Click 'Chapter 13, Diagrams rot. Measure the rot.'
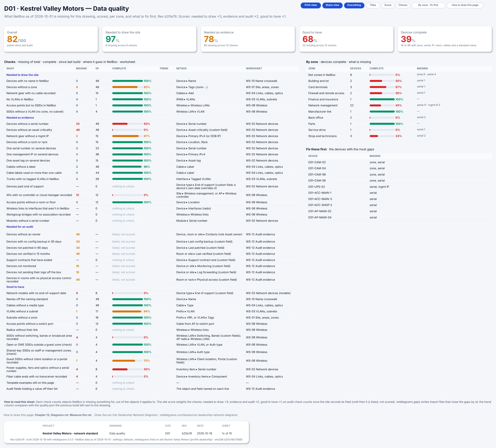The height and width of the screenshot is (448, 496). click(63, 415)
